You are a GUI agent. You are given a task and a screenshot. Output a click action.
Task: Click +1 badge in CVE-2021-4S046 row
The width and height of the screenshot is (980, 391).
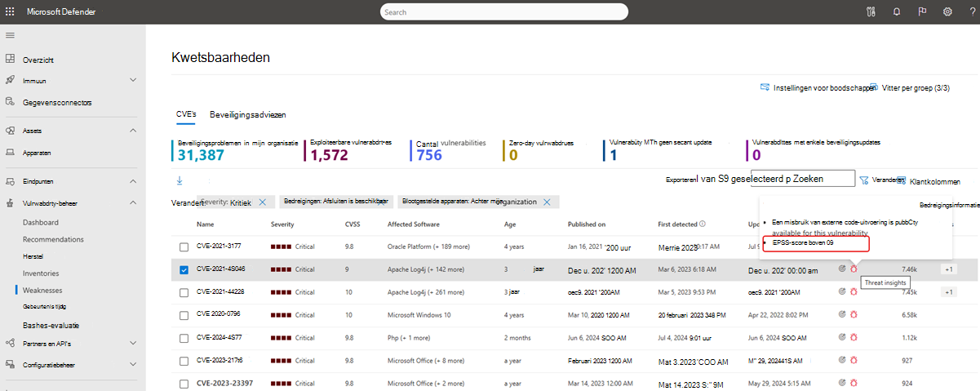coord(948,269)
